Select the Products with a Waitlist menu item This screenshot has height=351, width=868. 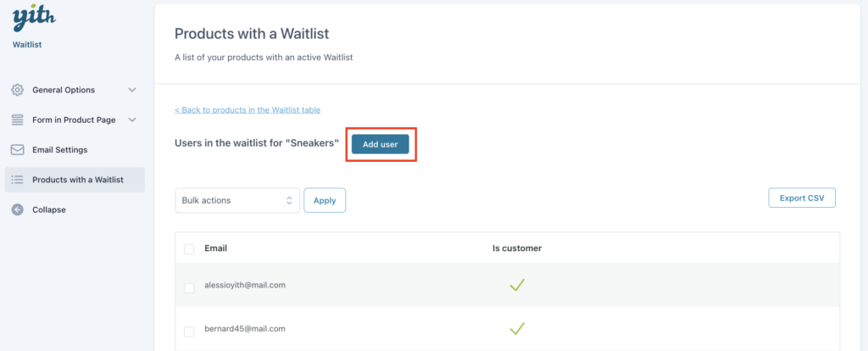75,180
